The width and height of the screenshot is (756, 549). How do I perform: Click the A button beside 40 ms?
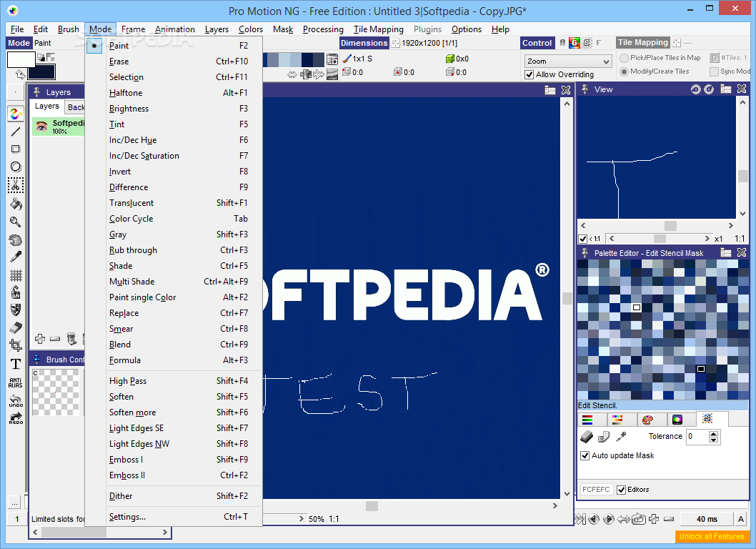[x=740, y=519]
